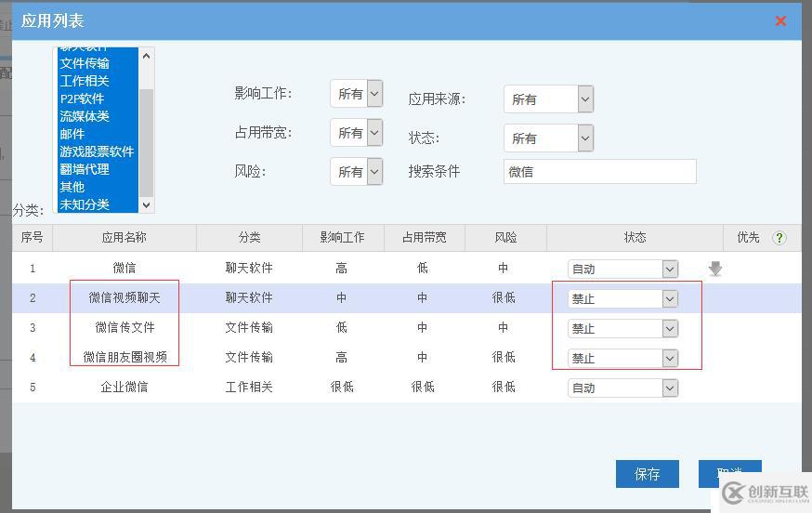Sort by 占用带宽 column header
This screenshot has width=812, height=513.
click(x=425, y=238)
